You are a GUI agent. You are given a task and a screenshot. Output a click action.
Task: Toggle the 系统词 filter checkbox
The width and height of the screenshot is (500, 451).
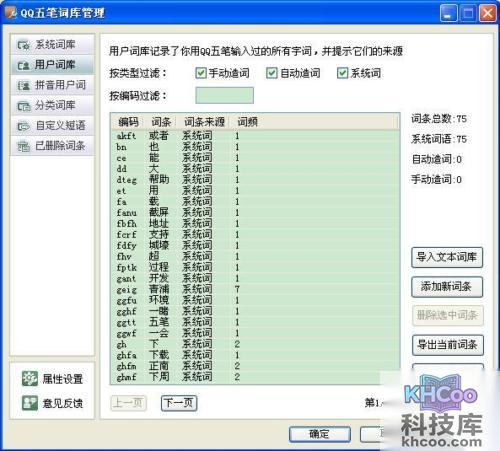pyautogui.click(x=342, y=73)
